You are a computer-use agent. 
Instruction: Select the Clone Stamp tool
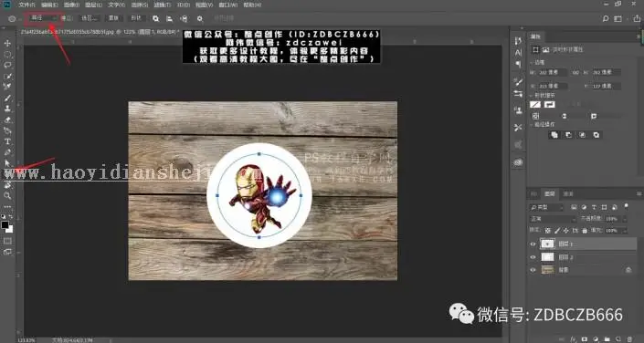click(7, 109)
